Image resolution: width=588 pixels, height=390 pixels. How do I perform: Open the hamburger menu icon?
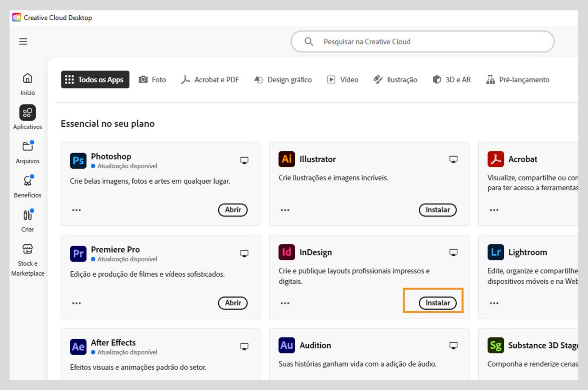(23, 41)
